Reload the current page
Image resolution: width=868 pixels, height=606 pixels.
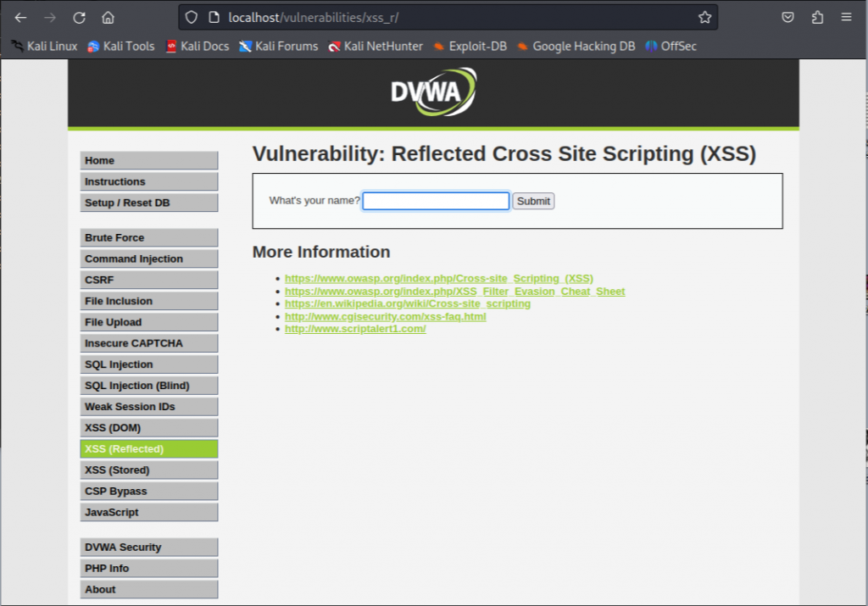pyautogui.click(x=79, y=16)
